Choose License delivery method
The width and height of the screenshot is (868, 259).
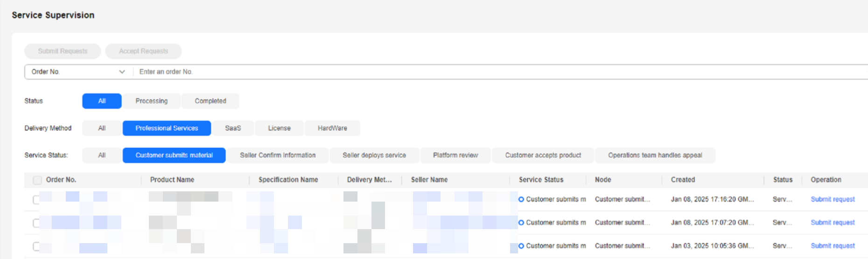[x=279, y=128]
